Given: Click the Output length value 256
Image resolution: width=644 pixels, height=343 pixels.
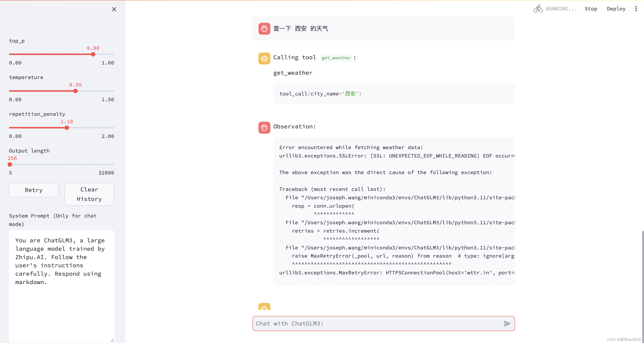Looking at the screenshot, I should pos(12,158).
